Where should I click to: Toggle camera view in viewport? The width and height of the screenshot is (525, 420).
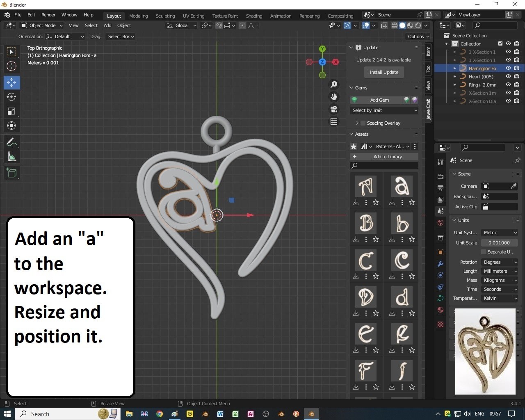334,109
